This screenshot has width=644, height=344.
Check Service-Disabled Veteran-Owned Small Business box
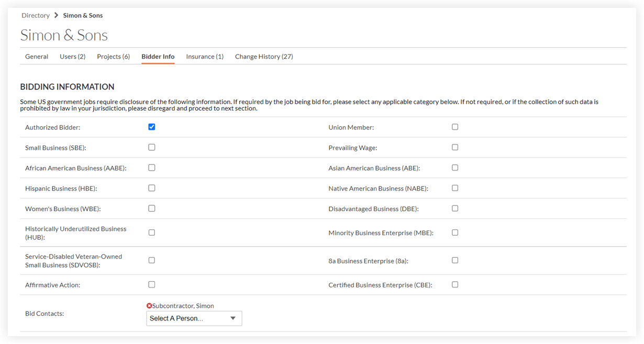(x=152, y=260)
